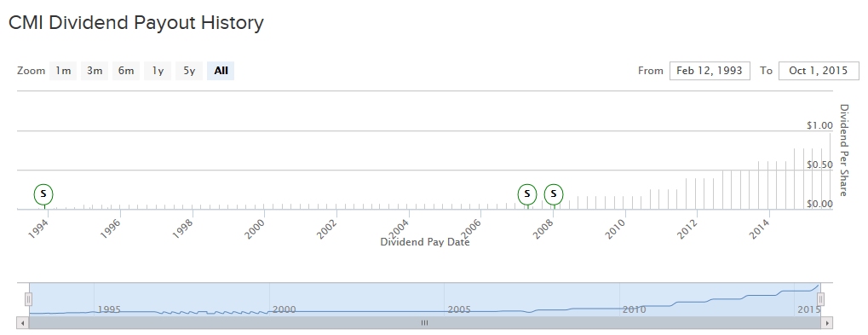Click the scrollbar right arrow
Screen dimensions: 868x335
point(828,323)
